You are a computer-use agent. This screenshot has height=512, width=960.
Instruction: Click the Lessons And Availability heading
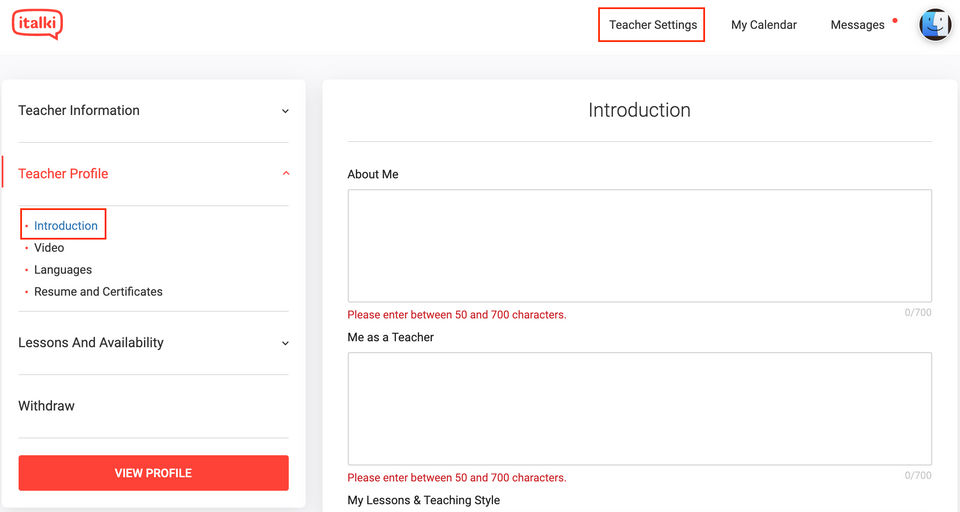91,343
